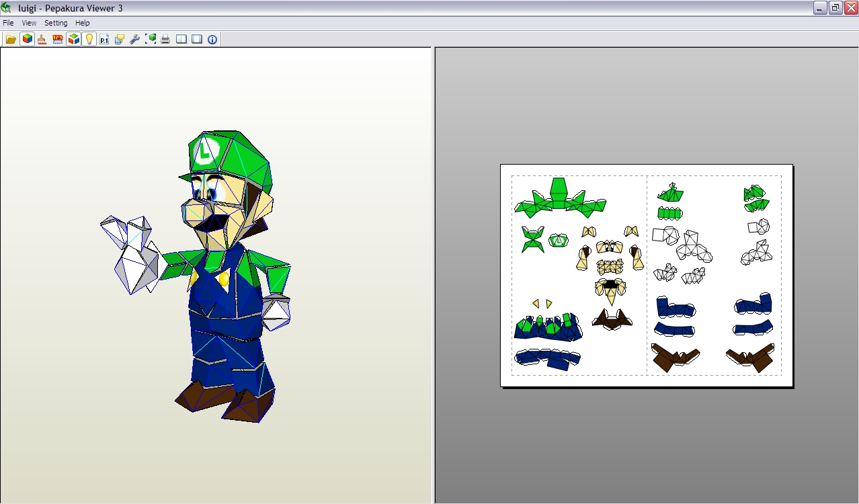Image resolution: width=859 pixels, height=504 pixels.
Task: Open the File menu
Action: (8, 22)
